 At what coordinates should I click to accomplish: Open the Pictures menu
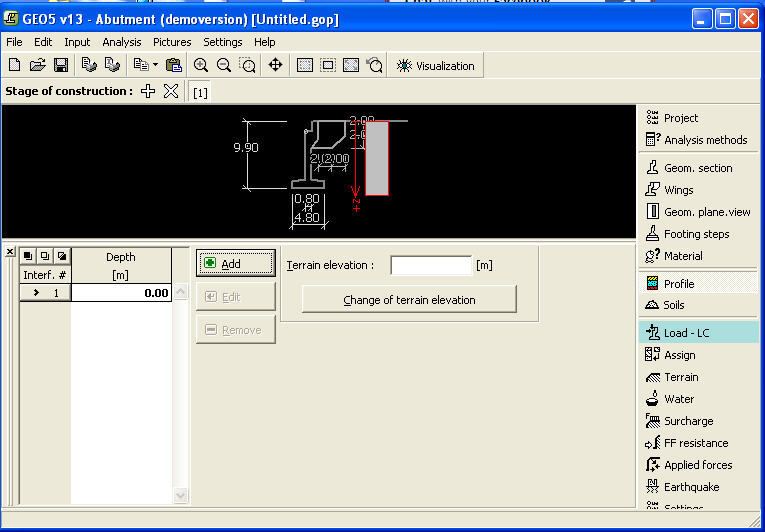pyautogui.click(x=172, y=42)
